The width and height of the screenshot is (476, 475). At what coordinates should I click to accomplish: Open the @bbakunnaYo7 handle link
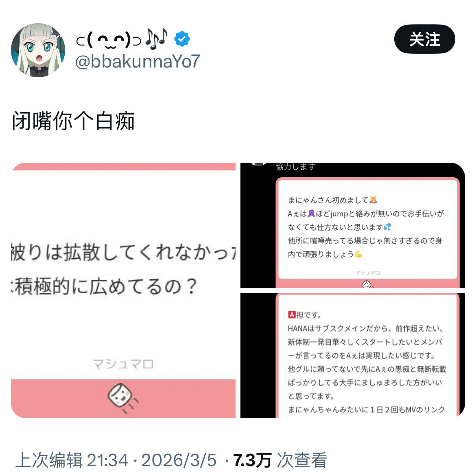point(138,61)
